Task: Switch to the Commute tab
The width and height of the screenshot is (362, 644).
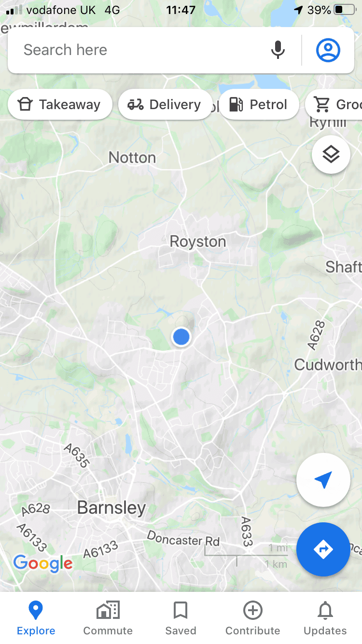Action: pyautogui.click(x=108, y=618)
